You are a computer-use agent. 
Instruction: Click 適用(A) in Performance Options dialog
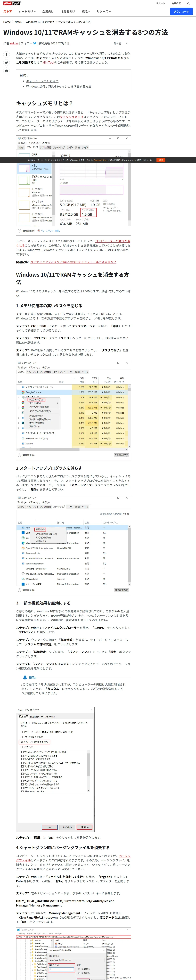coord(84,827)
